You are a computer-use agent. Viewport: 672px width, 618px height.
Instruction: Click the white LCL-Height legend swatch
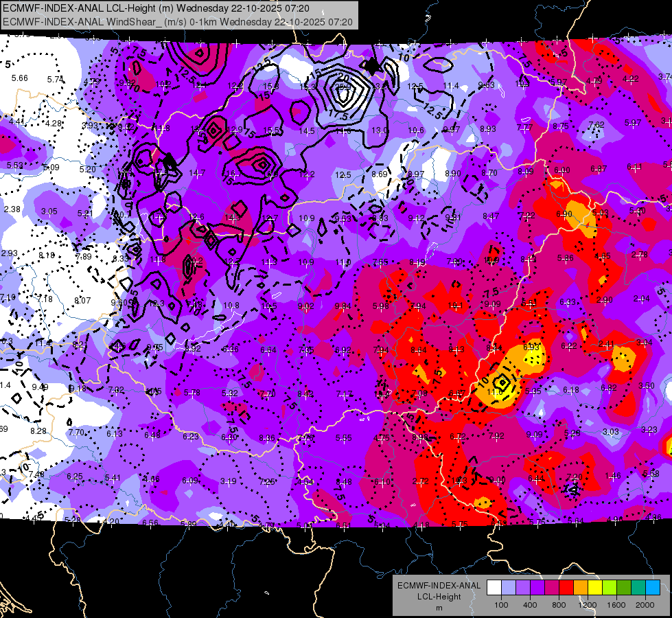[494, 588]
